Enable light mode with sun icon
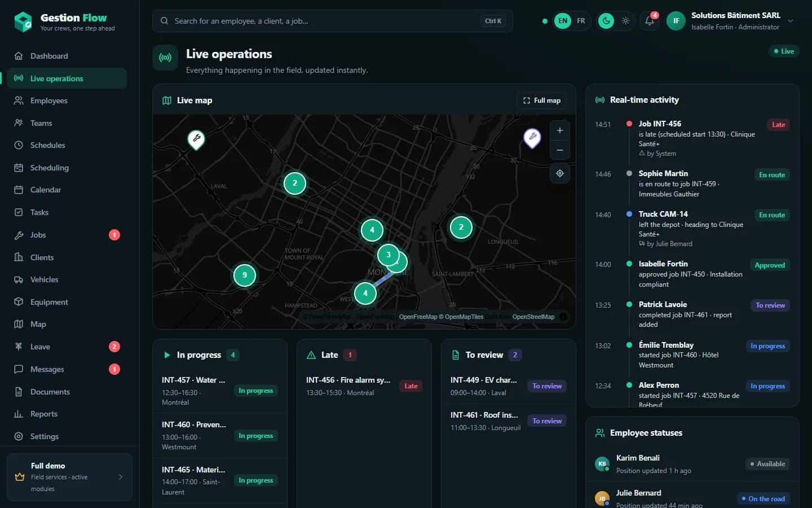812x508 pixels. (x=625, y=21)
